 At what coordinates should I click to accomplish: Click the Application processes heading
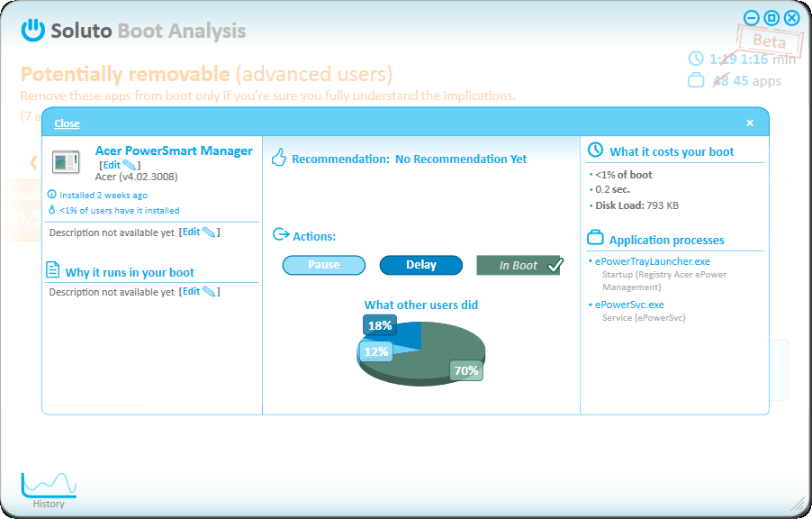[x=666, y=240]
